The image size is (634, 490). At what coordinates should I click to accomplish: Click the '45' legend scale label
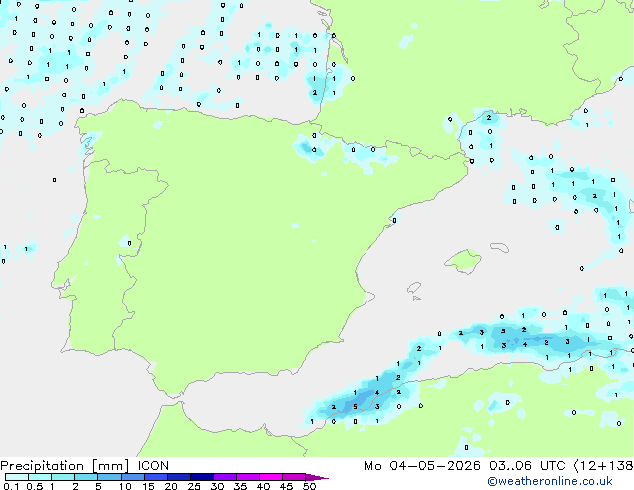(x=286, y=486)
